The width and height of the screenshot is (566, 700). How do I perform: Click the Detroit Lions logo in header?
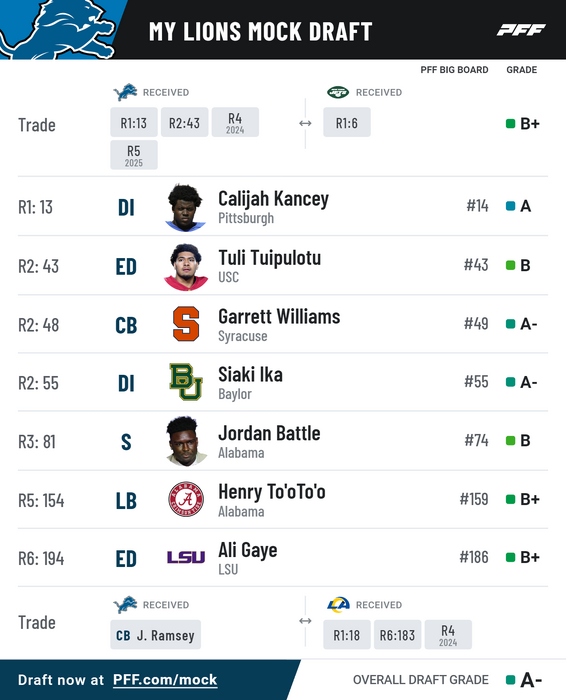[x=56, y=29]
